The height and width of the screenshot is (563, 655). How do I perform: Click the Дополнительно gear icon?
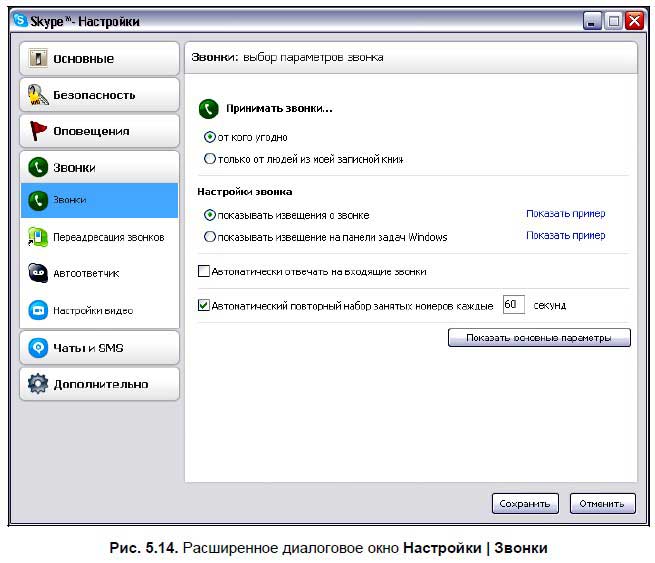[39, 383]
